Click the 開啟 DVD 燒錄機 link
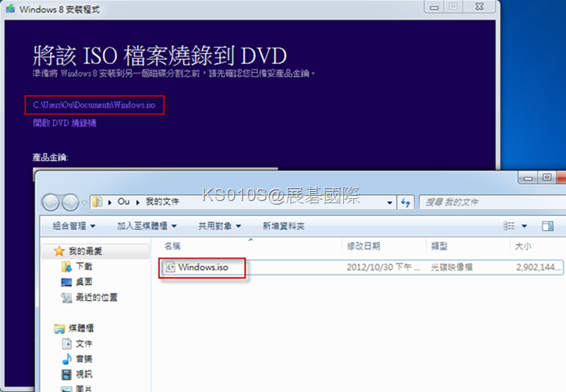Viewport: 566px width, 392px height. coord(65,123)
